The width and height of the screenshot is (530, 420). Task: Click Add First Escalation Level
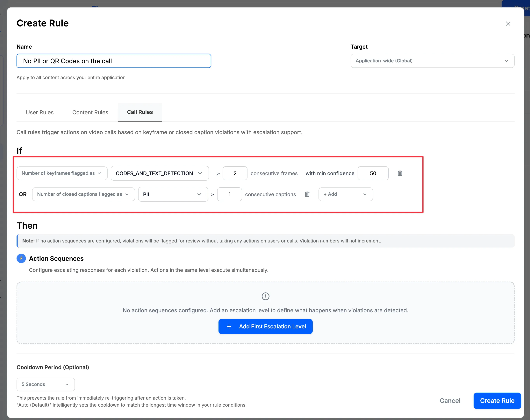pos(265,326)
